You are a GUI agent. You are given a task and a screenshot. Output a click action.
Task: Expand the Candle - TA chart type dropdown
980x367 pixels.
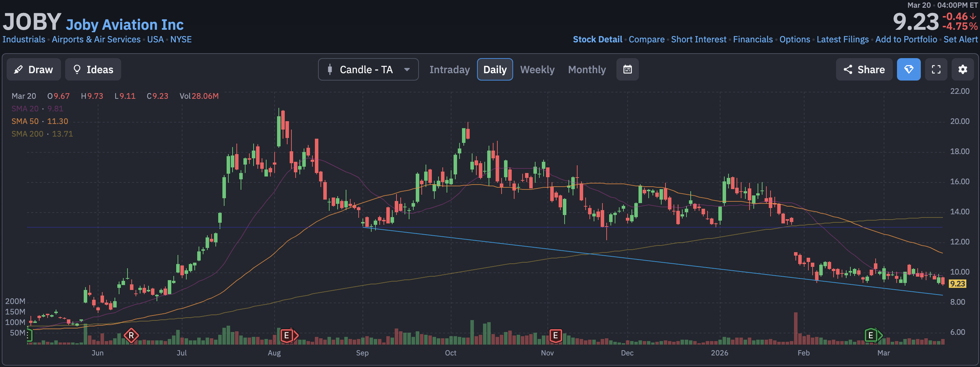pyautogui.click(x=368, y=69)
